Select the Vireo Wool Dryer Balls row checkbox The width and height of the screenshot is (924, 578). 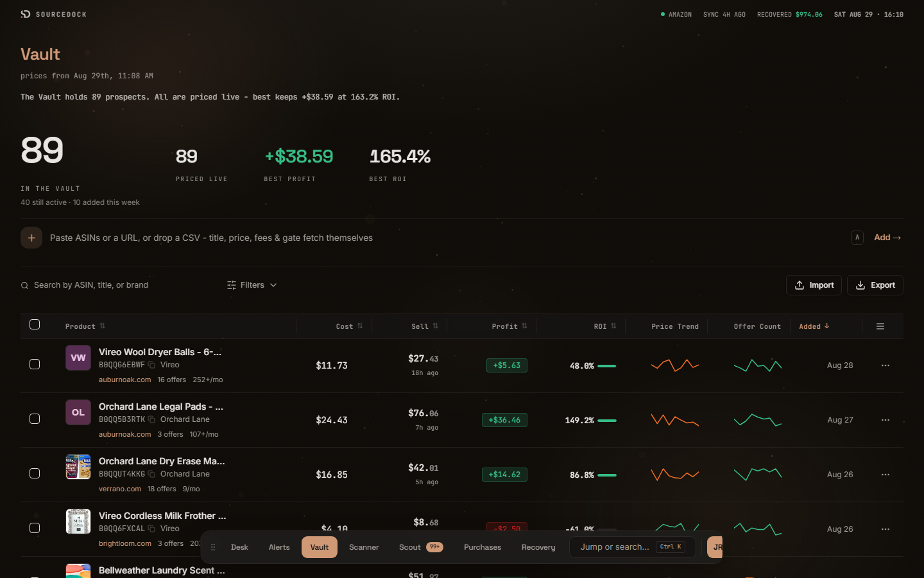pos(35,364)
